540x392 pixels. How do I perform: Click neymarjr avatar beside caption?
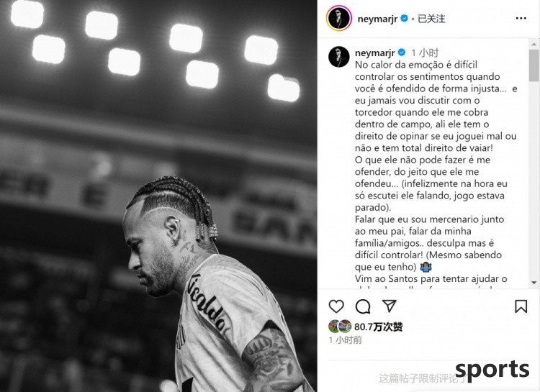(339, 57)
